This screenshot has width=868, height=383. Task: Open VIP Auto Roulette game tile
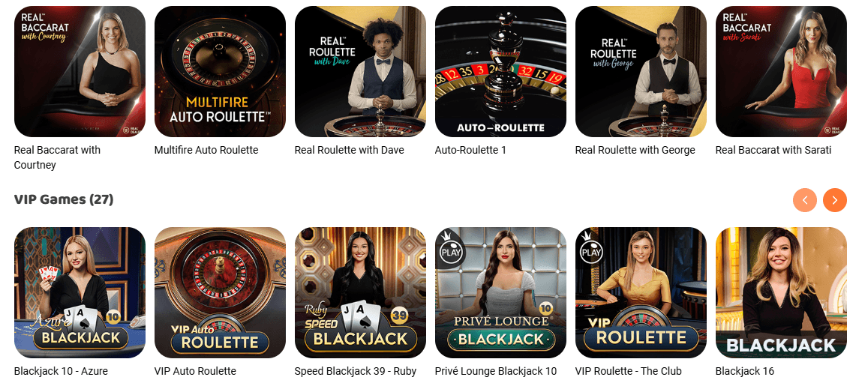coord(221,292)
